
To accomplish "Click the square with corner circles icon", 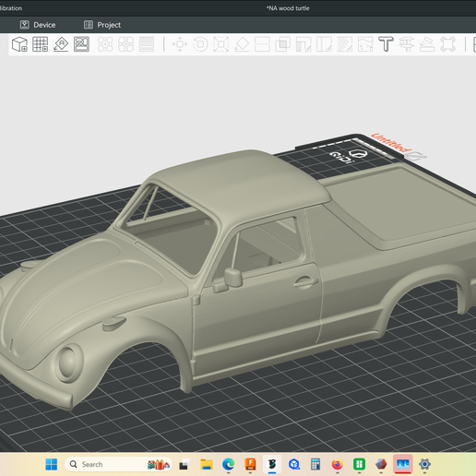I will pos(447,44).
